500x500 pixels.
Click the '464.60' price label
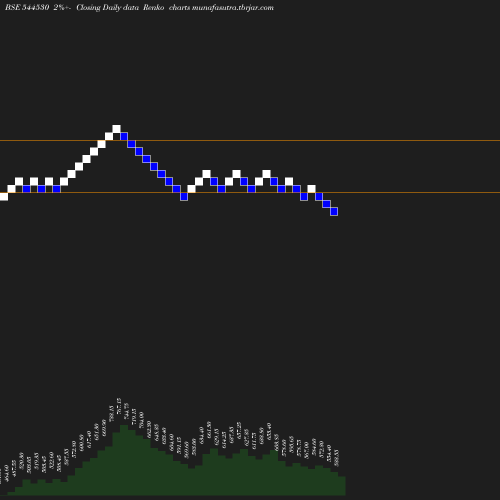pyautogui.click(x=7, y=474)
